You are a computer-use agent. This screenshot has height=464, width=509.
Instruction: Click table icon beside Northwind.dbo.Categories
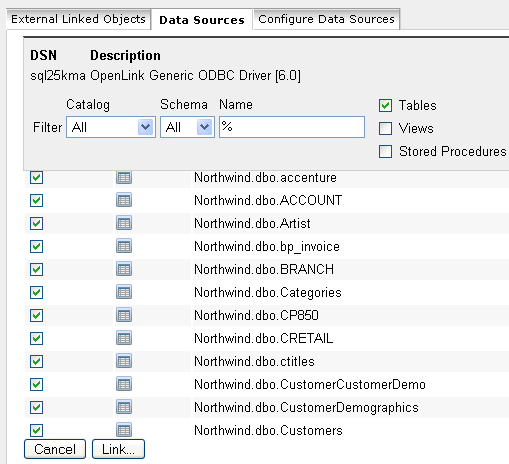tap(124, 292)
